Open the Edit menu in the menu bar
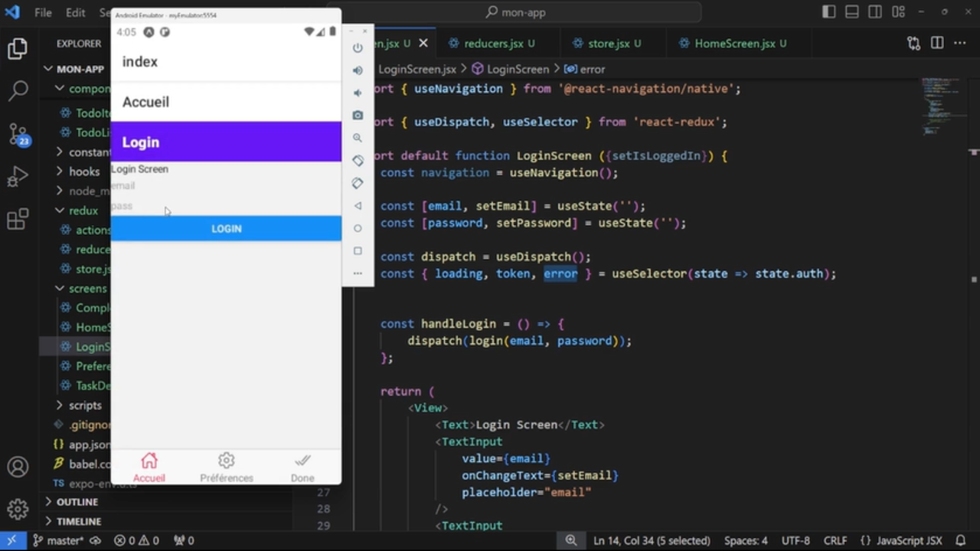Image resolution: width=980 pixels, height=551 pixels. 74,12
